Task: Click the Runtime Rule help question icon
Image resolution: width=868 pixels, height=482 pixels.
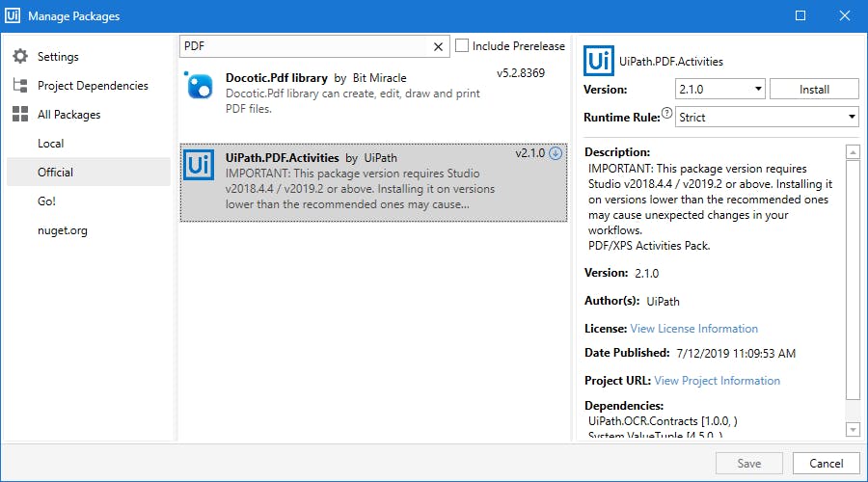Action: click(x=667, y=113)
